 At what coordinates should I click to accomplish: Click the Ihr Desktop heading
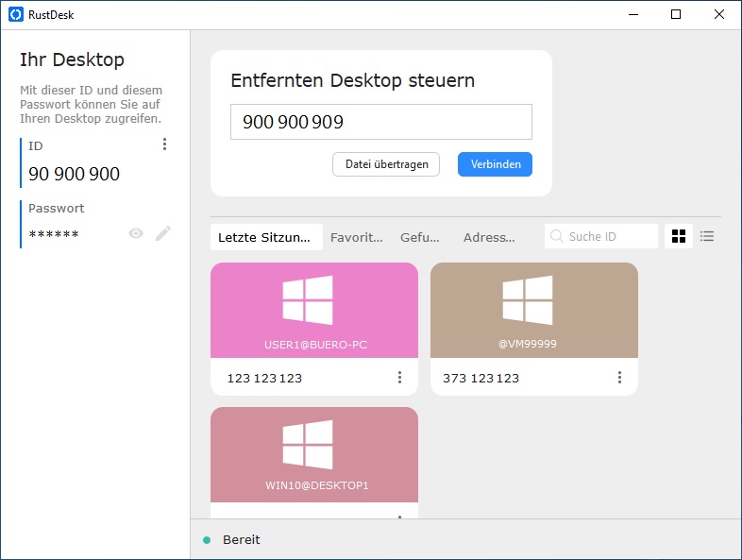[x=72, y=59]
